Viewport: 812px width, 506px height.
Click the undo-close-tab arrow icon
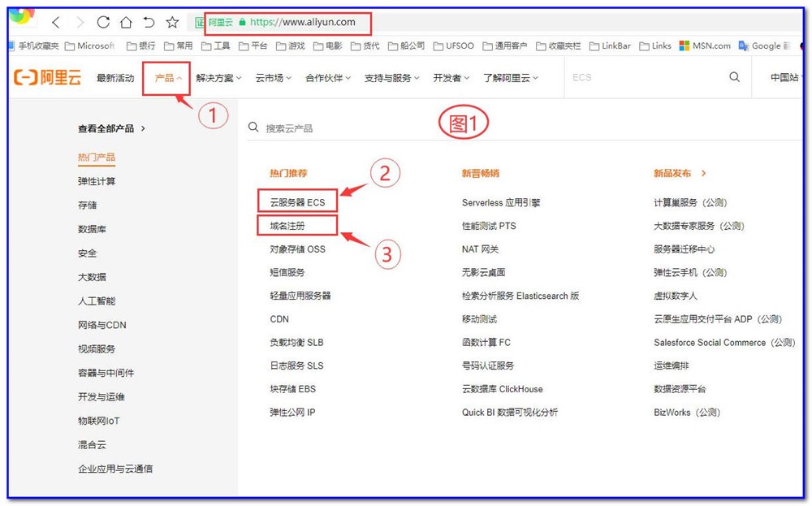tap(149, 23)
